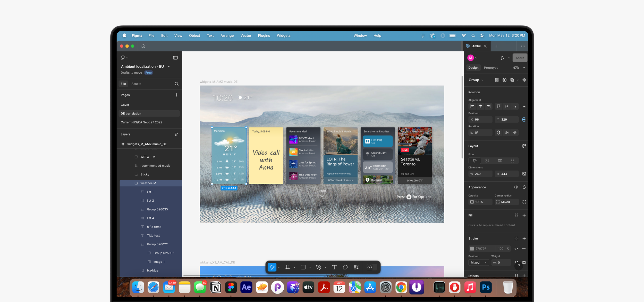This screenshot has height=302, width=644.
Task: Click the search icon in File panel
Action: pos(176,84)
